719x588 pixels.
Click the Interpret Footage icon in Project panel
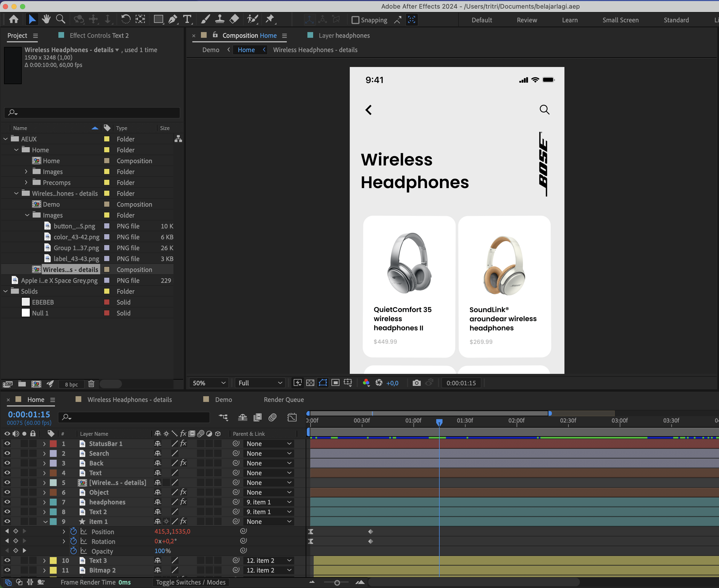tap(7, 384)
